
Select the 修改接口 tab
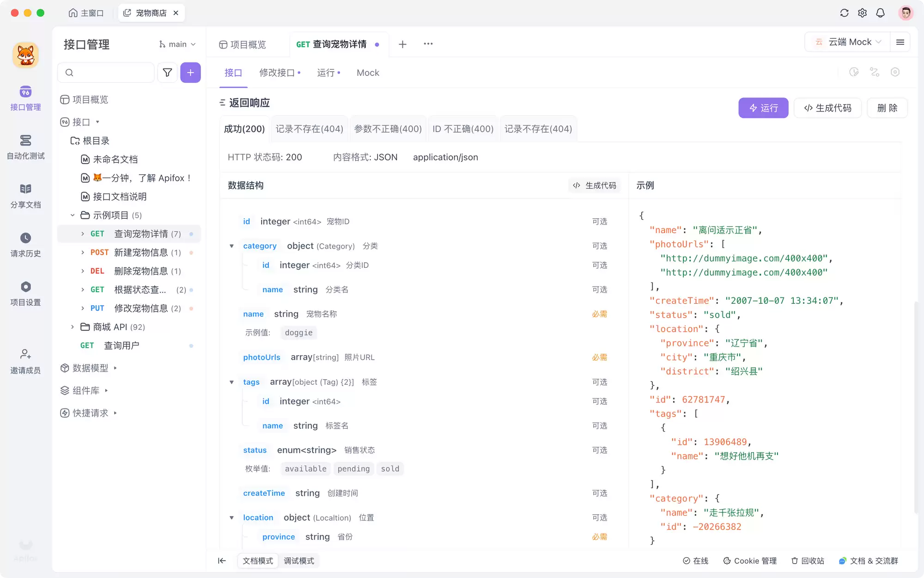click(280, 73)
